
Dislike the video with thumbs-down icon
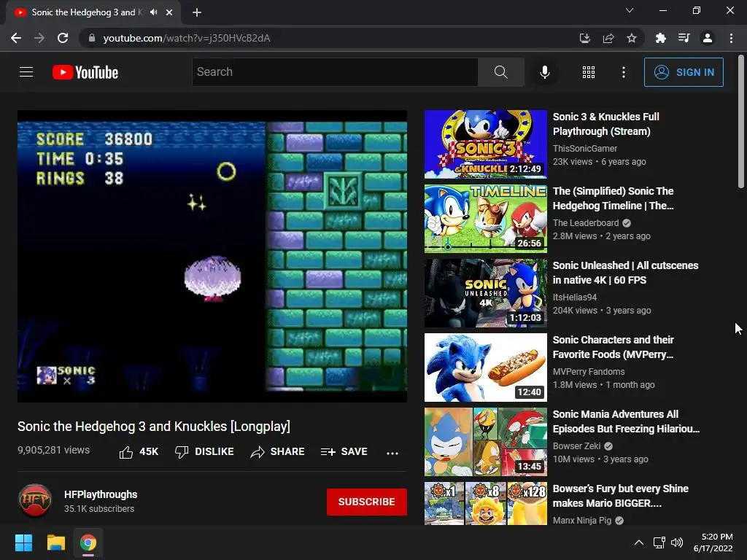point(182,452)
